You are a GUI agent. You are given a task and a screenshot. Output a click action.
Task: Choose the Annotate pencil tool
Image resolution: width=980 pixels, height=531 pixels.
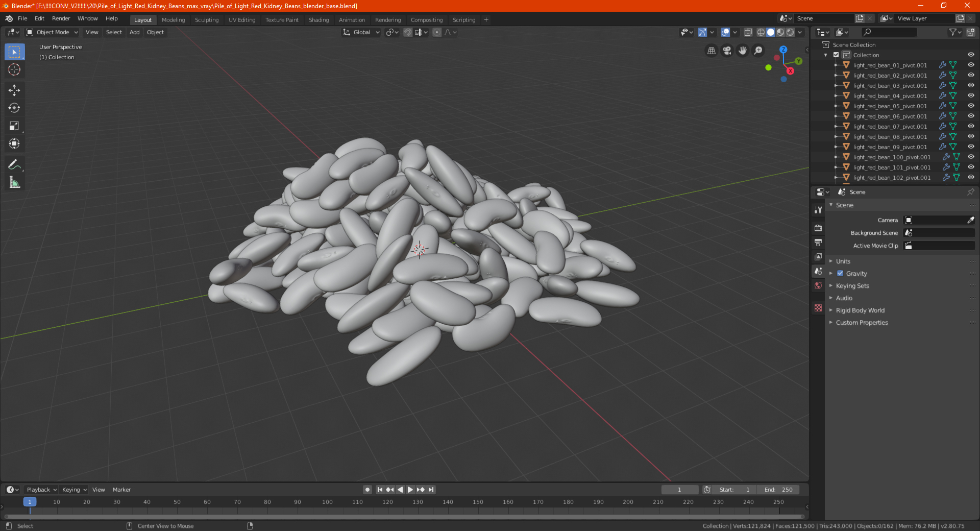coord(14,164)
